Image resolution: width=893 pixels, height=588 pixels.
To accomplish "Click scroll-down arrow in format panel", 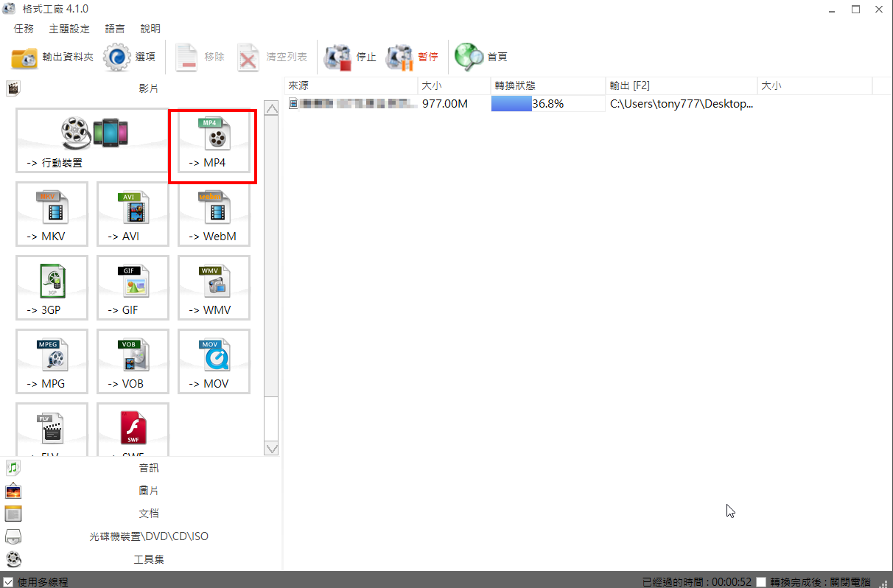I will point(271,448).
